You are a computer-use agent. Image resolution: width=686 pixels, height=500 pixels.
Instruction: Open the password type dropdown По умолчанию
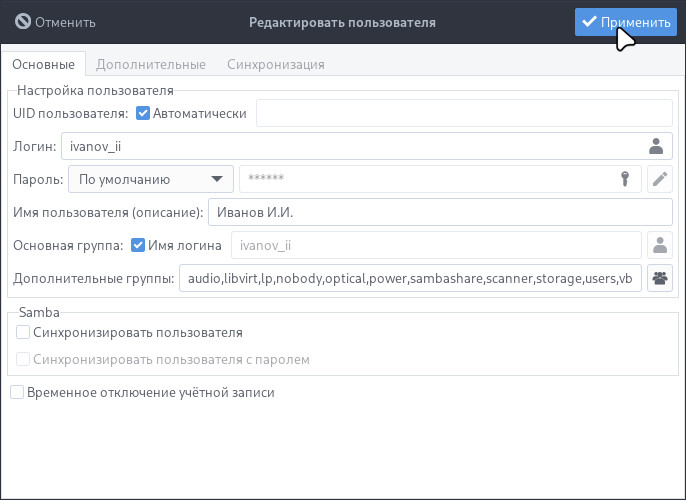point(151,179)
